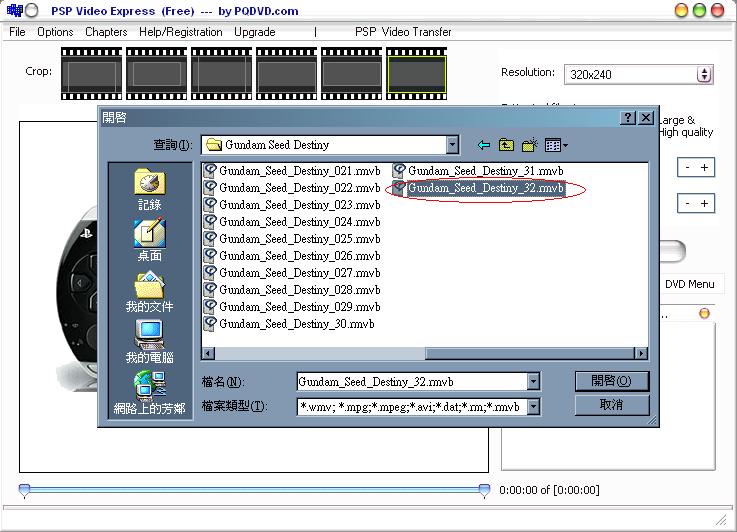Expand the Resolution 320x240 dropdown
737x532 pixels.
(704, 74)
